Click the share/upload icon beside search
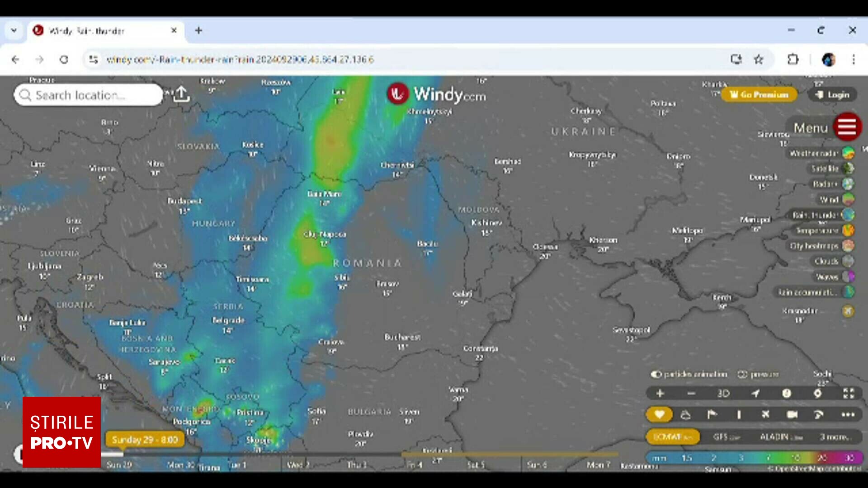 tap(181, 94)
